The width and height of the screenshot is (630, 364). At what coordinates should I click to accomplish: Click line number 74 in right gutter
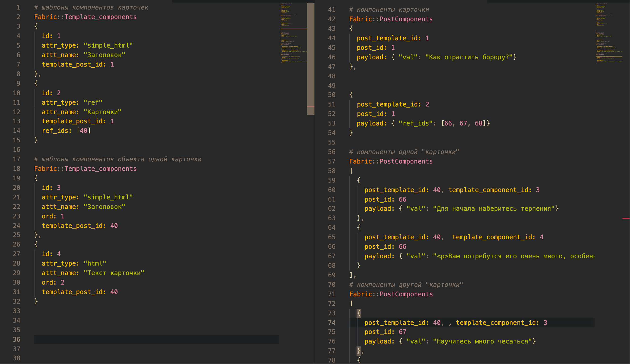332,323
